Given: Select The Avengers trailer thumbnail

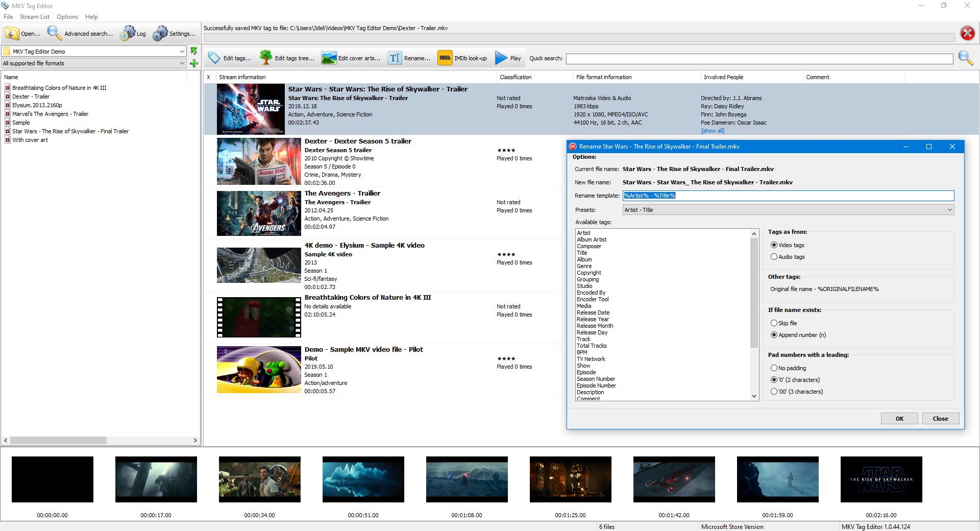Looking at the screenshot, I should point(259,213).
